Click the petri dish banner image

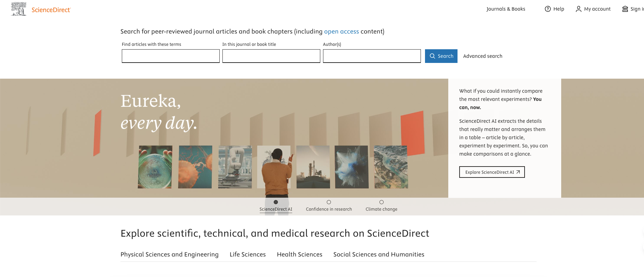pos(155,167)
